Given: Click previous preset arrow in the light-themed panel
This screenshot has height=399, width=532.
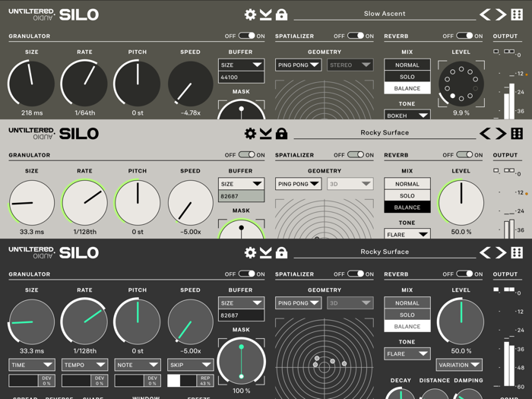Looking at the screenshot, I should (485, 134).
